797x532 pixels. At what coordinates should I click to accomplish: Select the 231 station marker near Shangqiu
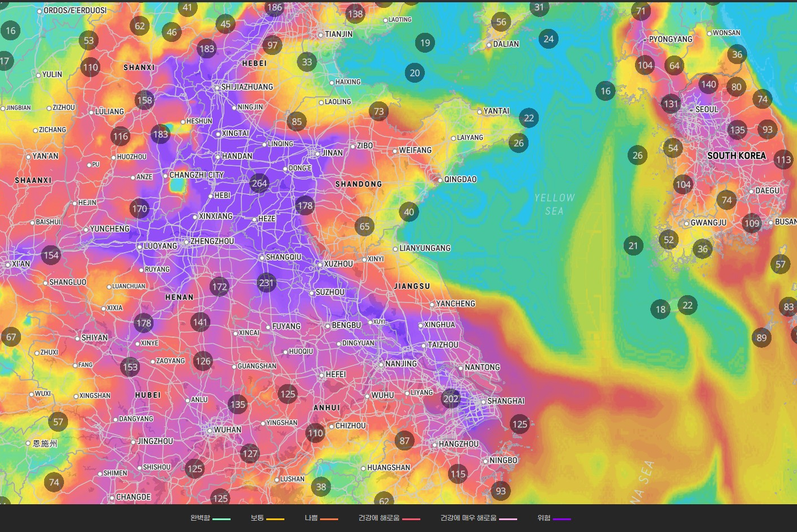pyautogui.click(x=266, y=283)
